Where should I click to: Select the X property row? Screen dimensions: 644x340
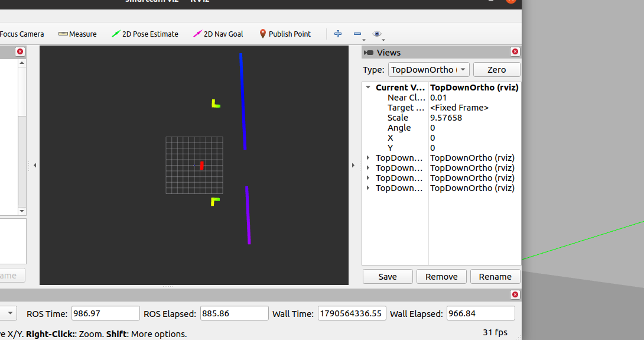click(441, 138)
